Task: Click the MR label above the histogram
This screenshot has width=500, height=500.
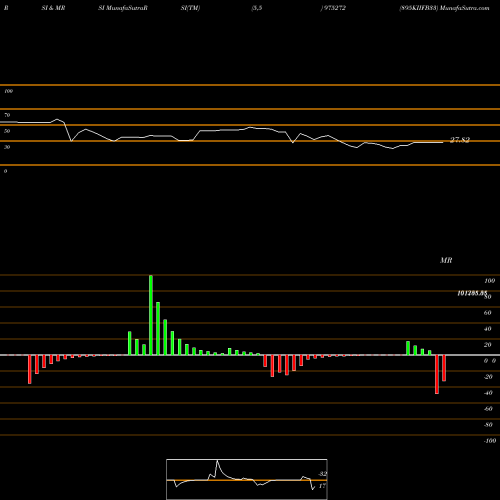Action: coord(446,260)
